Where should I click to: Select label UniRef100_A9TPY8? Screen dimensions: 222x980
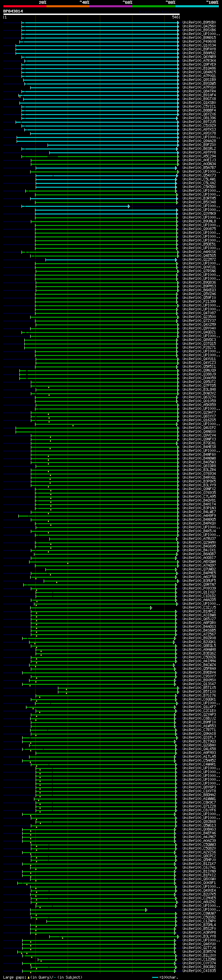pyautogui.click(x=199, y=152)
